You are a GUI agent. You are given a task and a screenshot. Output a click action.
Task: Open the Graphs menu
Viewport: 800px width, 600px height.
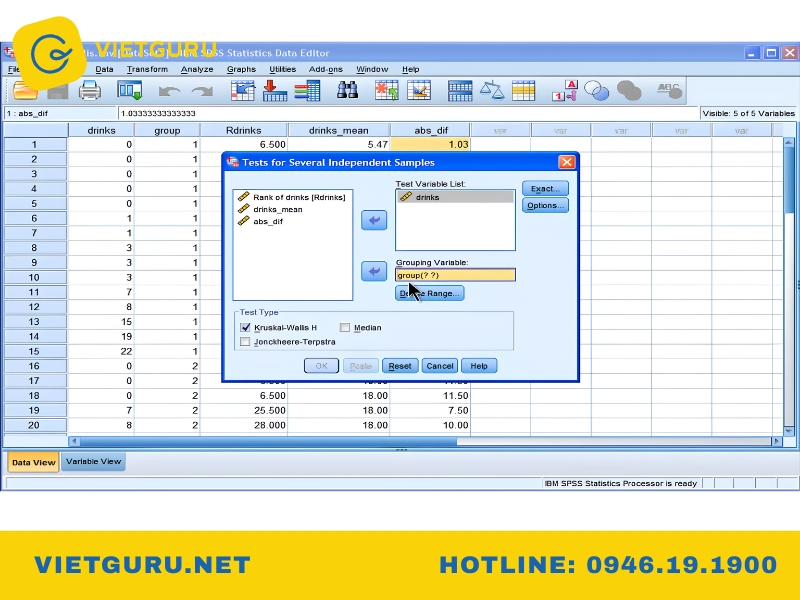pos(241,69)
